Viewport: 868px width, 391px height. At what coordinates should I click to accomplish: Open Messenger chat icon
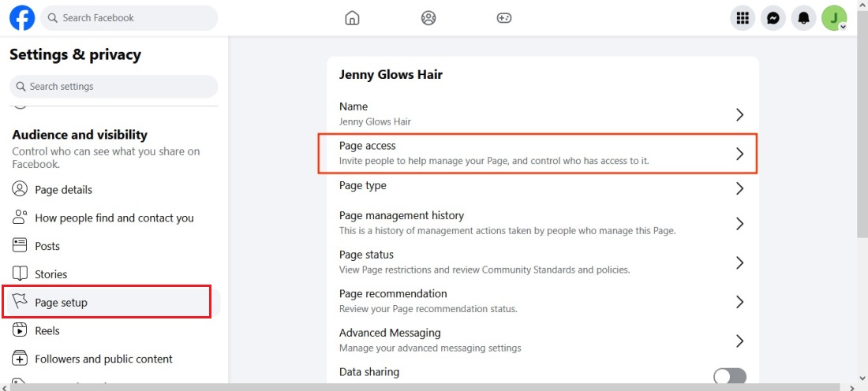[773, 18]
